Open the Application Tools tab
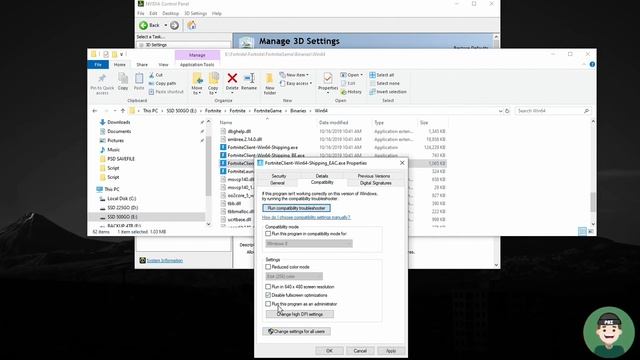640x360 pixels. click(197, 64)
